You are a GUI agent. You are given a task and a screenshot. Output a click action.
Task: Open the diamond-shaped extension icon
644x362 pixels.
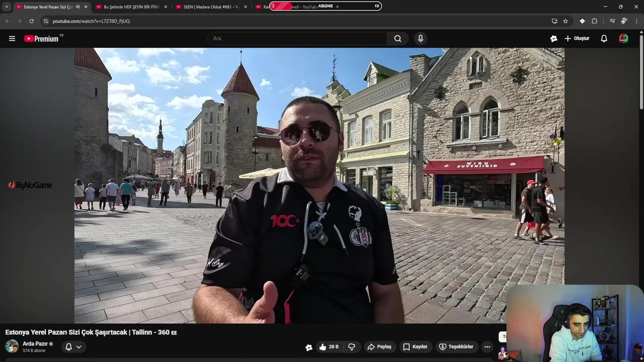point(582,21)
